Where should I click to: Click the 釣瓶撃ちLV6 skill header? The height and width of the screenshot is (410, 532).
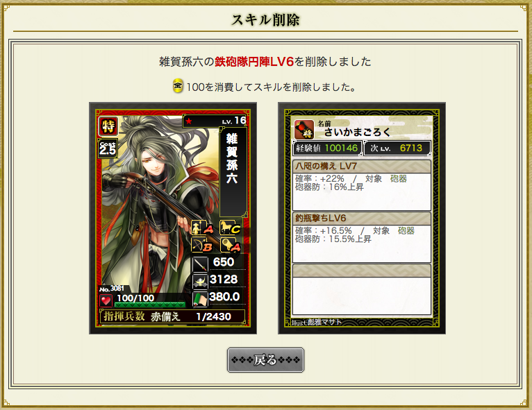[x=362, y=219]
